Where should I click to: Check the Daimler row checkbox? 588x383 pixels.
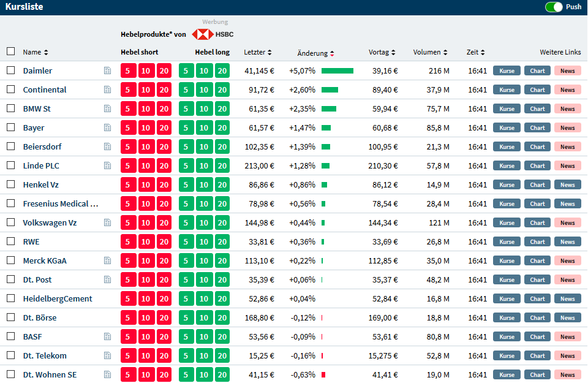[11, 70]
